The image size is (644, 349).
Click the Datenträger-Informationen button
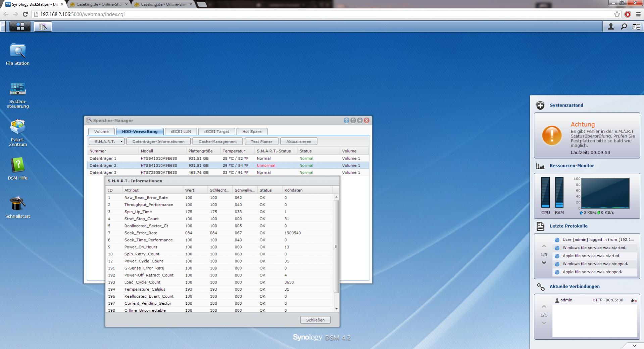click(x=158, y=141)
